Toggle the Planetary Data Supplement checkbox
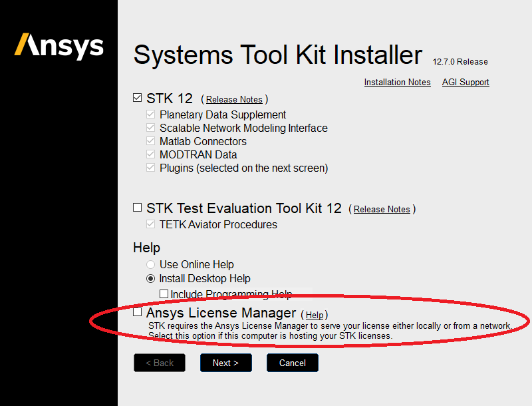The image size is (532, 406). point(151,114)
